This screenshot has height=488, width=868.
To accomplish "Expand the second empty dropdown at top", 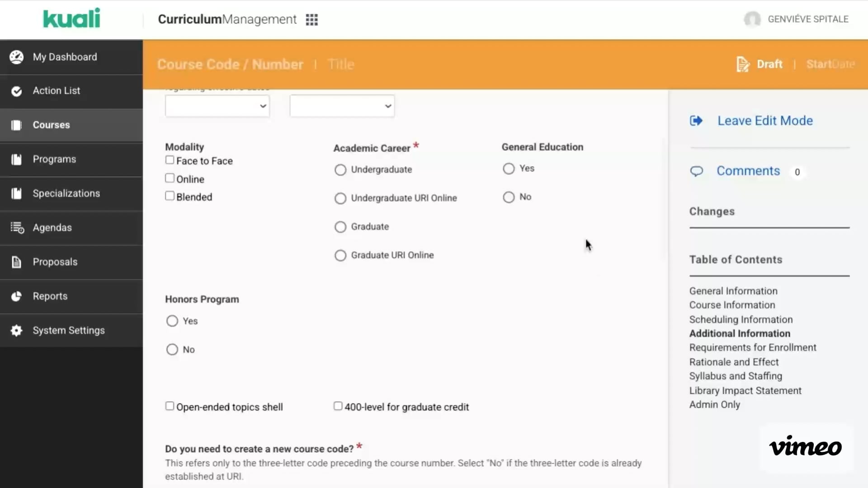I will click(x=342, y=106).
